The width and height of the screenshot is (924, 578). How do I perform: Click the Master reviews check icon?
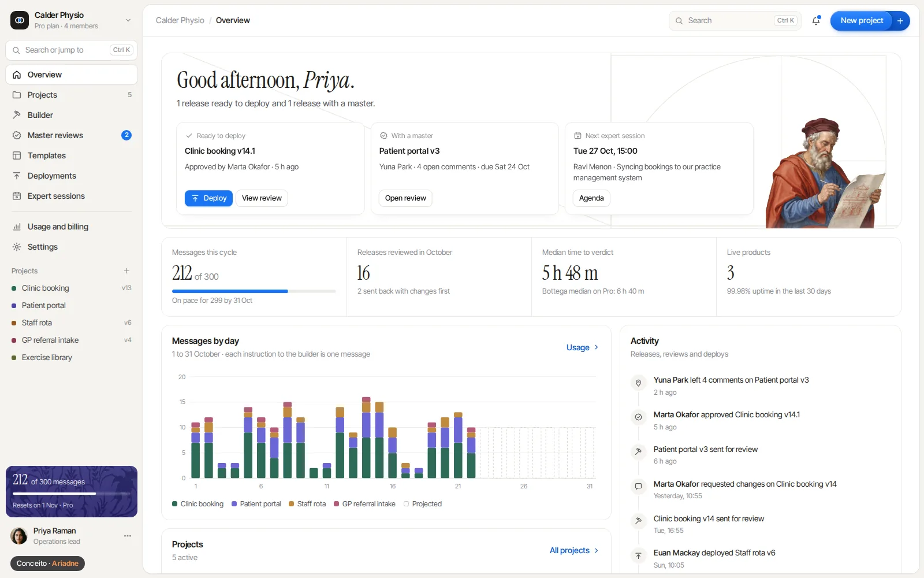[17, 135]
